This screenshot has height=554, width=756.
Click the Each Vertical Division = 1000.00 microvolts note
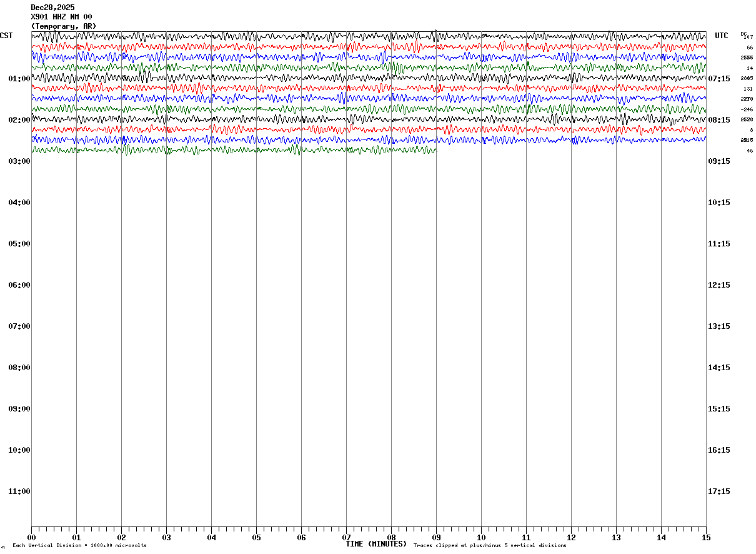click(x=79, y=545)
